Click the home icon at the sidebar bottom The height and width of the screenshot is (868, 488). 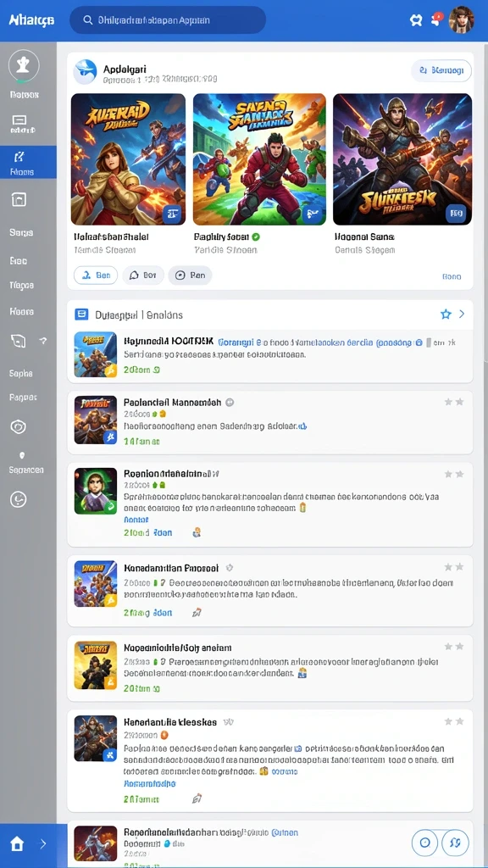click(17, 844)
